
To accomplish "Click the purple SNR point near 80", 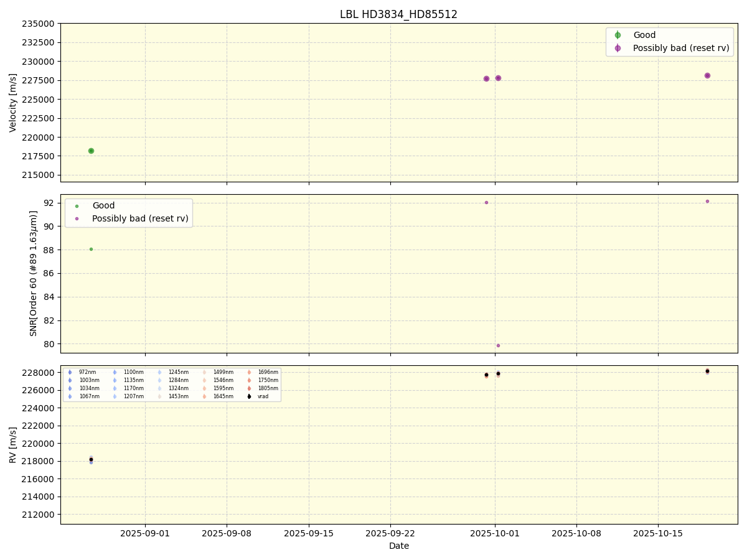I will tap(498, 345).
